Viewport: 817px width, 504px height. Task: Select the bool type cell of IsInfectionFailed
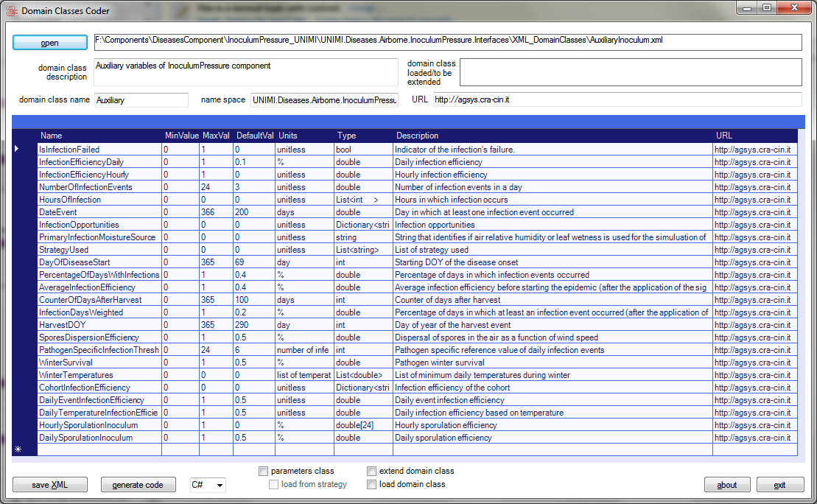tap(364, 150)
